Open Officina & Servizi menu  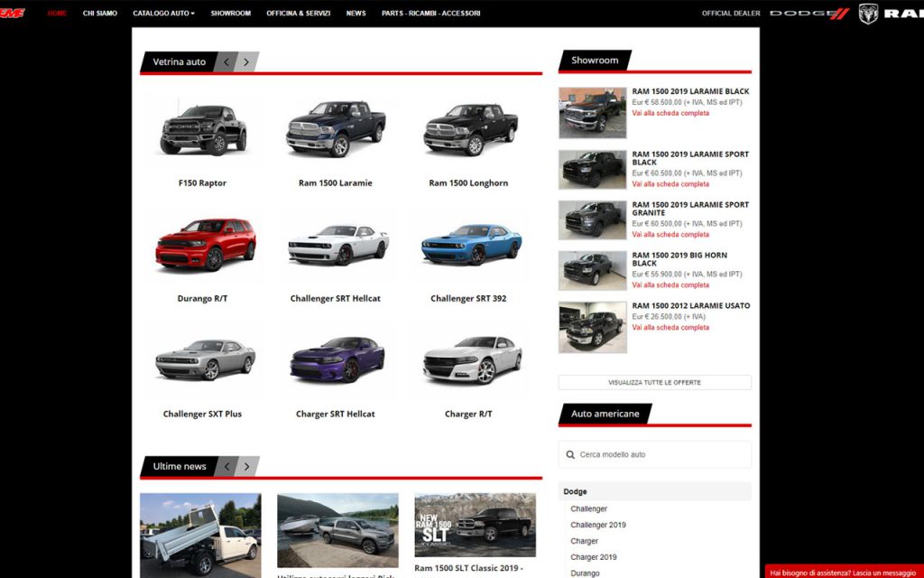(298, 13)
